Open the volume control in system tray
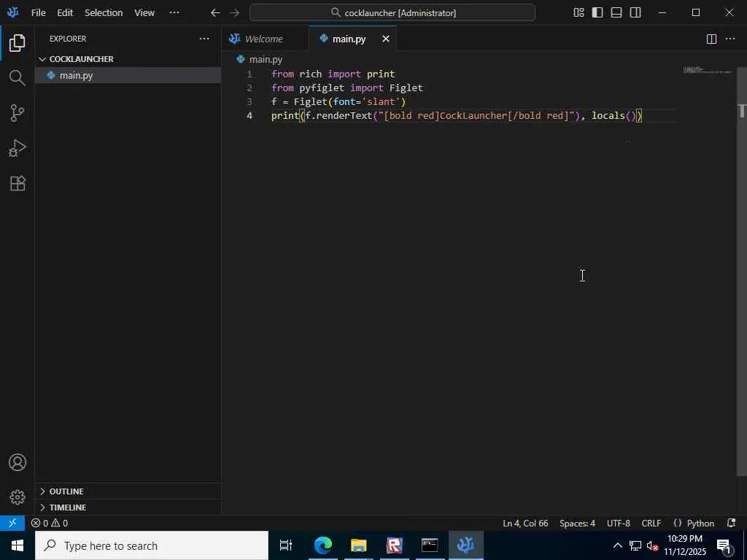The image size is (747, 560). click(x=652, y=545)
